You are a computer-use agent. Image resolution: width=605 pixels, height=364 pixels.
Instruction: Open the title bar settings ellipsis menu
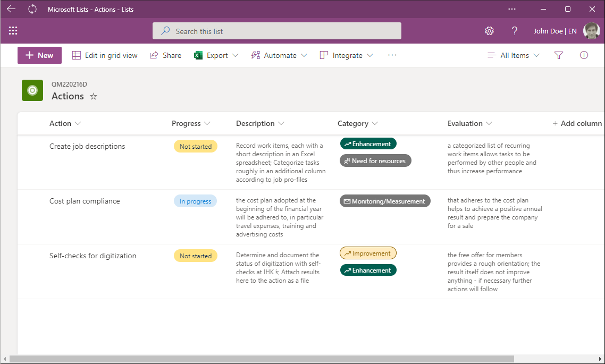pyautogui.click(x=511, y=9)
